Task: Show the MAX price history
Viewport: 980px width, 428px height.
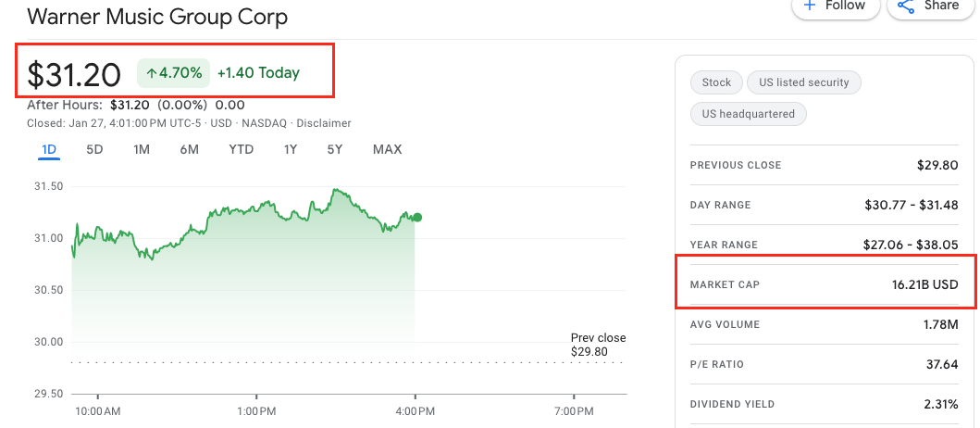Action: point(387,149)
